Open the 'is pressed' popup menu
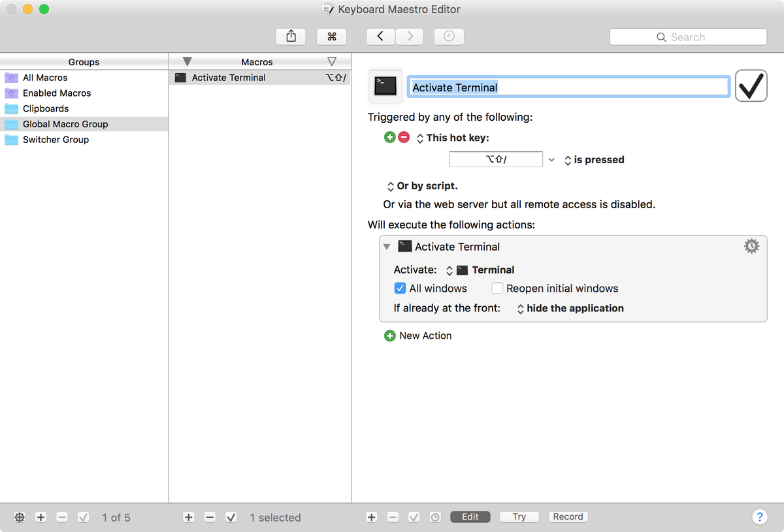 tap(594, 160)
